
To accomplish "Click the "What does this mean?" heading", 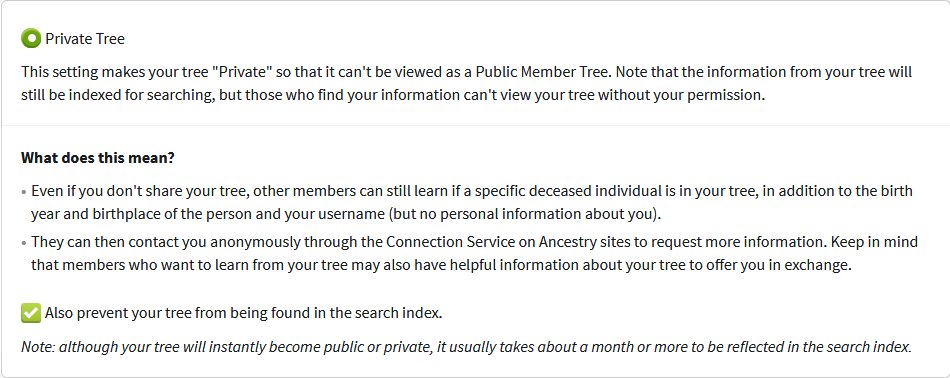I will 98,158.
